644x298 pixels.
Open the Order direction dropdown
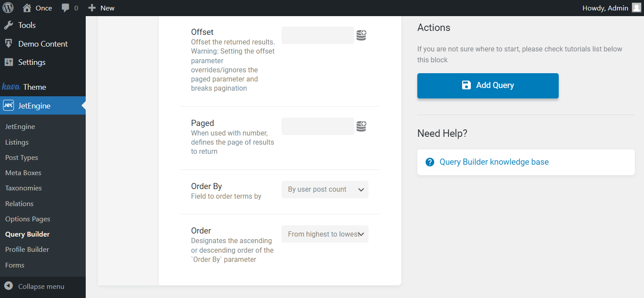click(325, 234)
